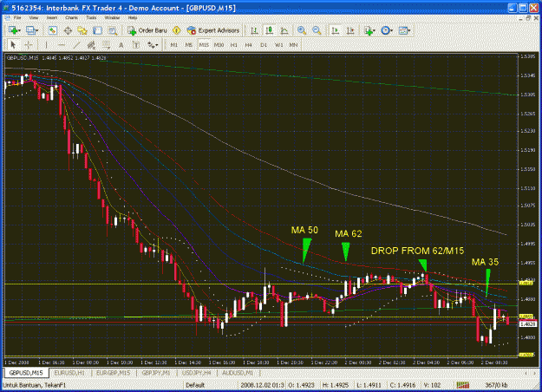The width and height of the screenshot is (542, 392).
Task: Click the Periods clock icon
Action: click(x=385, y=30)
